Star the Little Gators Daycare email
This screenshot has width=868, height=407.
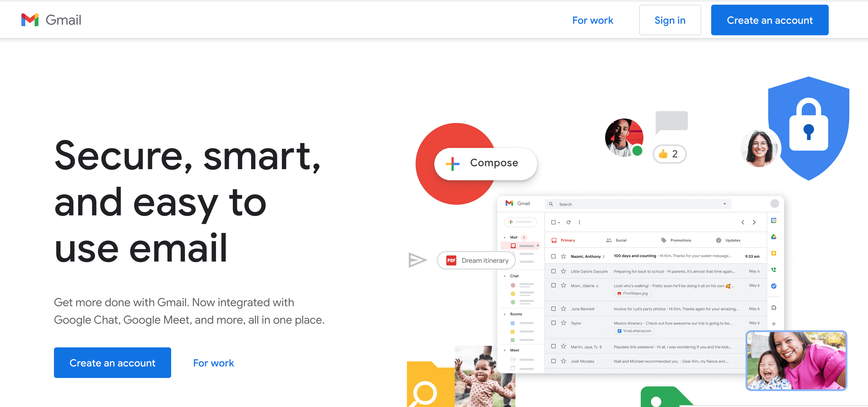click(563, 271)
